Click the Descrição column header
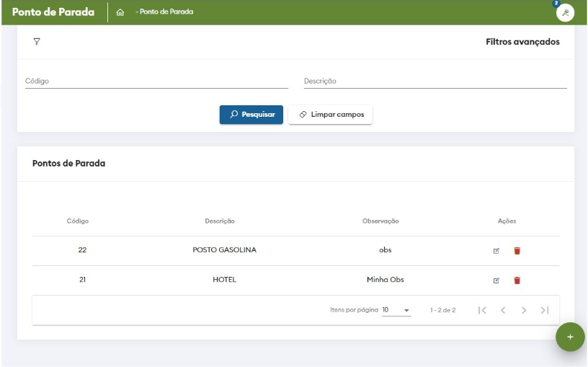Image resolution: width=588 pixels, height=367 pixels. point(220,221)
